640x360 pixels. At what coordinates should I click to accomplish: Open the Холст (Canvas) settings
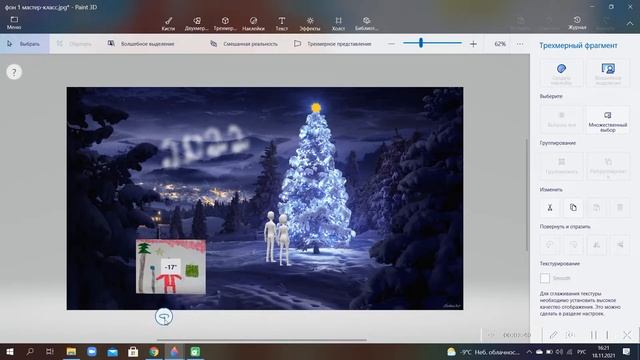click(338, 24)
